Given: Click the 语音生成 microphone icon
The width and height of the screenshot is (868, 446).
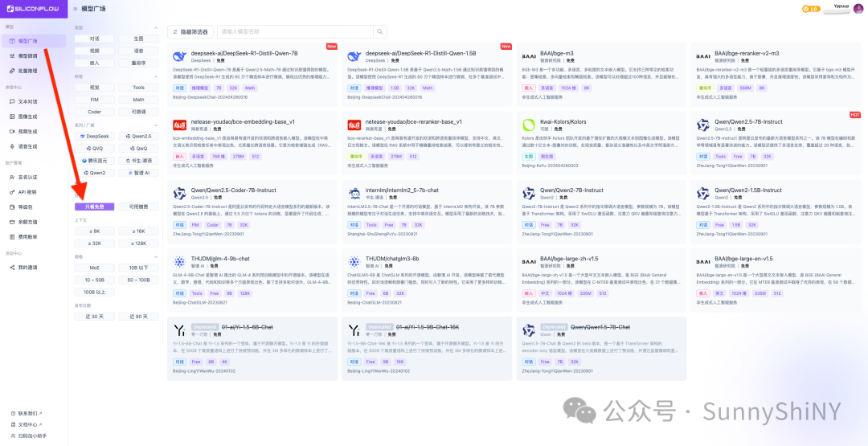Looking at the screenshot, I should [12, 146].
